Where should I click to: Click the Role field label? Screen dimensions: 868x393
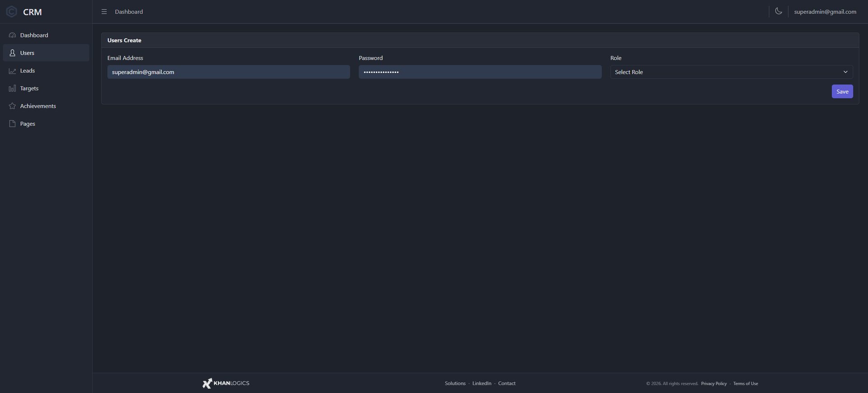pos(616,58)
